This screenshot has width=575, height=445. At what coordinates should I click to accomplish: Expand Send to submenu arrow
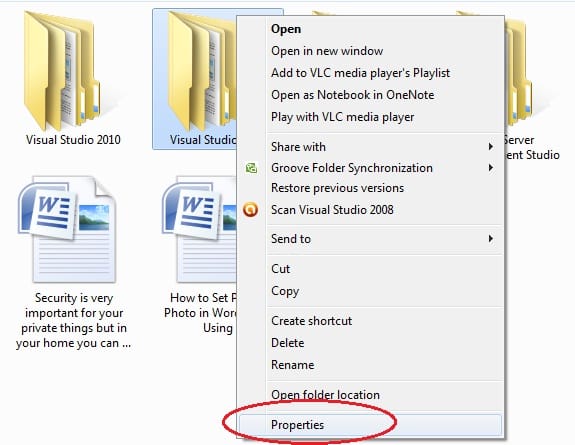coord(491,239)
